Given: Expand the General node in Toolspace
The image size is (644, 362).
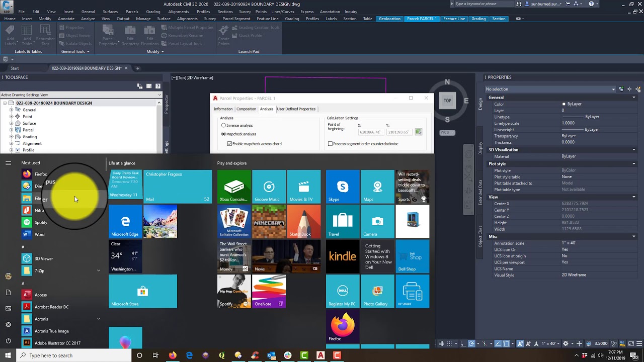Looking at the screenshot, I should pos(11,110).
